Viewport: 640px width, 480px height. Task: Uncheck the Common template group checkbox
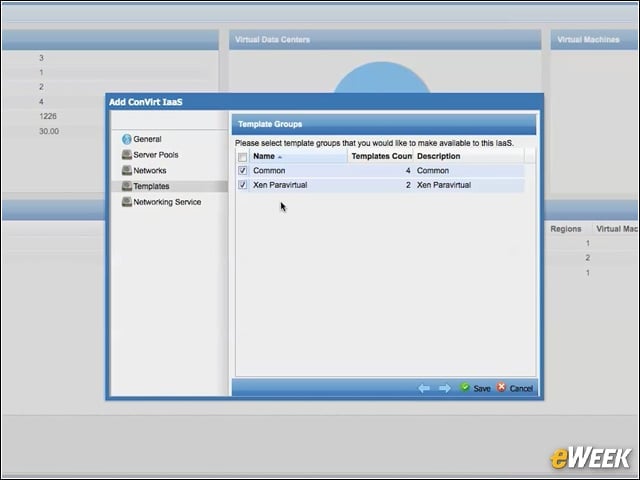point(242,171)
